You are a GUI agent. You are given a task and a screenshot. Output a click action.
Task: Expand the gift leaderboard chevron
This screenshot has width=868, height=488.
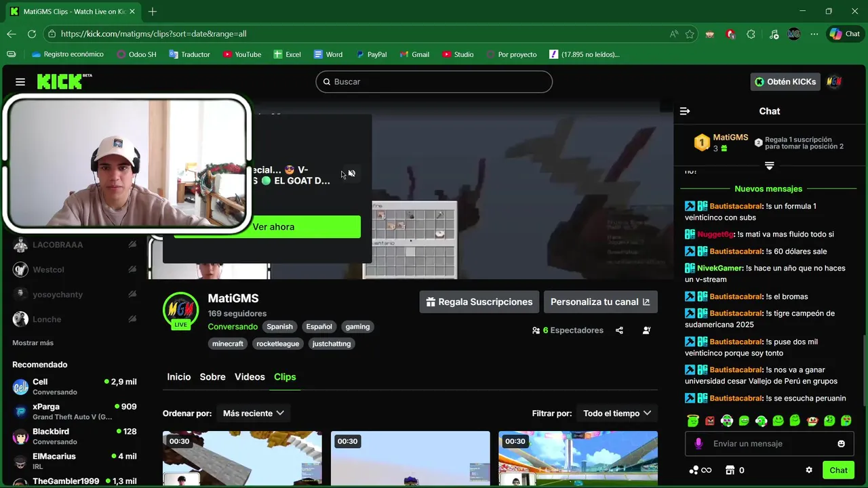[x=769, y=165]
